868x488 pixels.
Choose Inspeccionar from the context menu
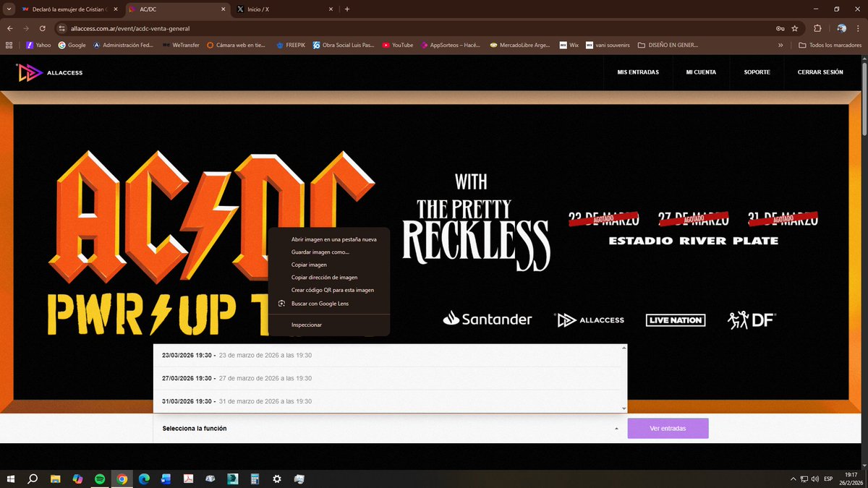click(x=328, y=325)
